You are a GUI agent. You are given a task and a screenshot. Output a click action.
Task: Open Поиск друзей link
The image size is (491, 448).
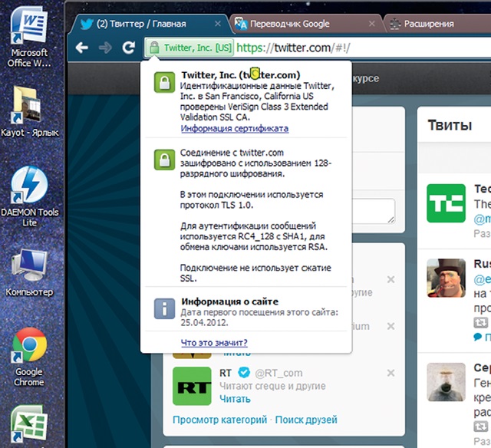coord(306,420)
